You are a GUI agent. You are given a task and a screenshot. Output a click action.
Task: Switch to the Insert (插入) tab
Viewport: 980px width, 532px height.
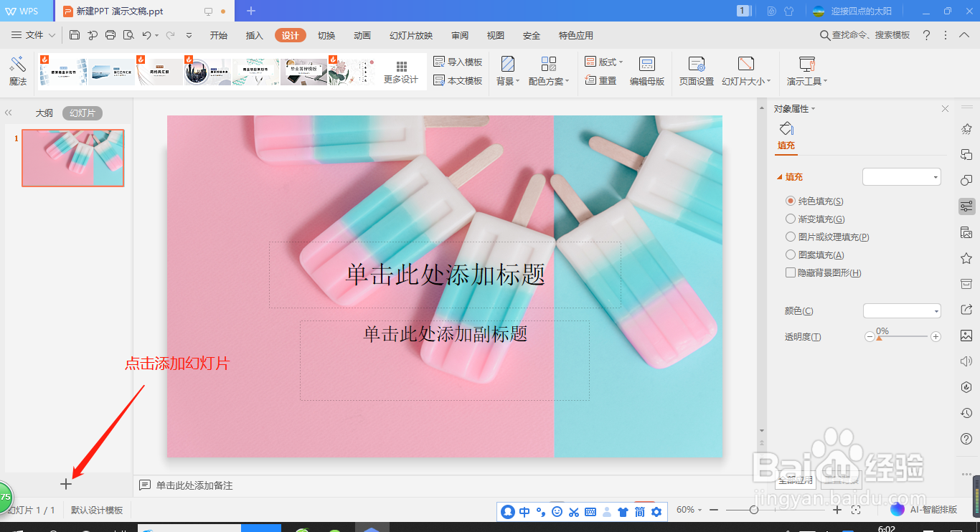255,36
